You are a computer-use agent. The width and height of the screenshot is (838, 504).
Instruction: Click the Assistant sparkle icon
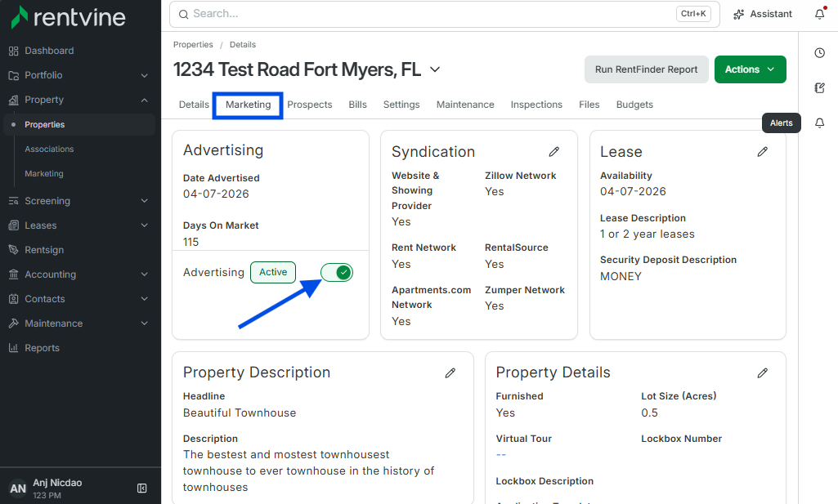tap(738, 15)
